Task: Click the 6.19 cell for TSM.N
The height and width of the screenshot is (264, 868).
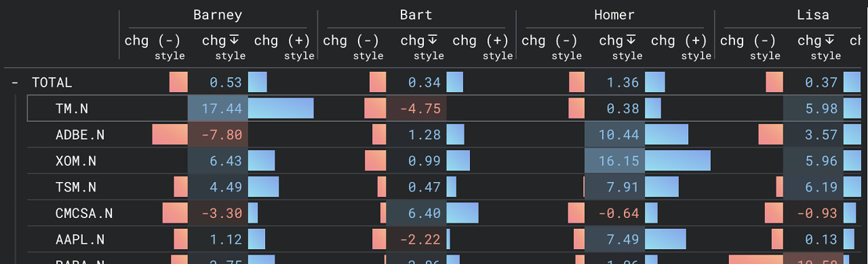Action: [813, 187]
